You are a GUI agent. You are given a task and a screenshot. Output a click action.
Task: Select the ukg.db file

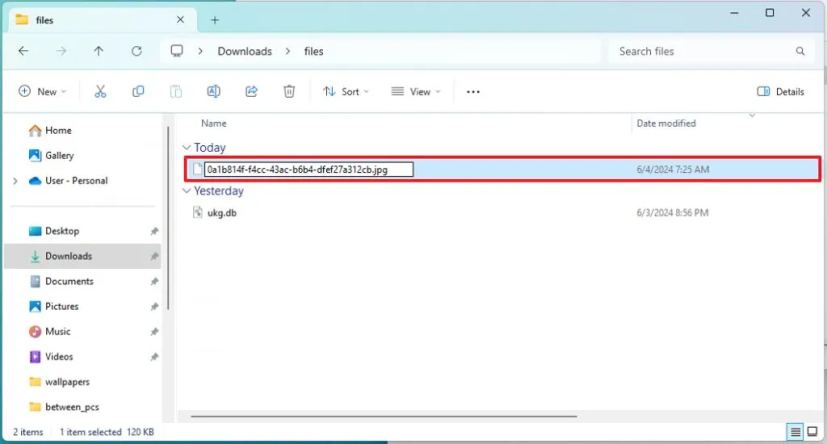coord(222,213)
